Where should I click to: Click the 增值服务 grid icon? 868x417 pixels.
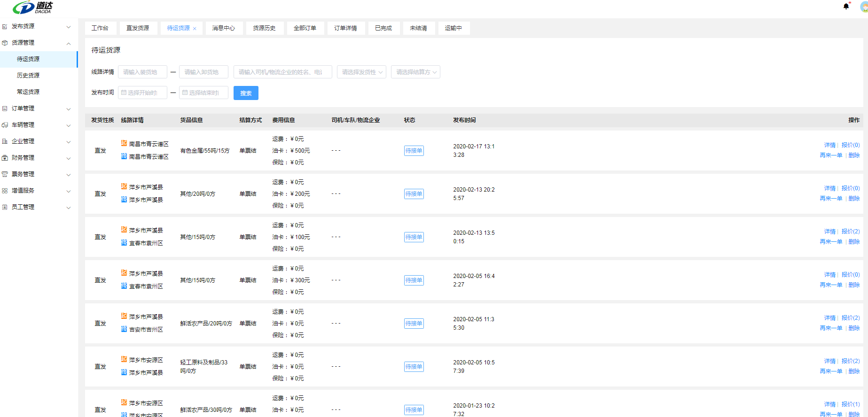[5, 191]
